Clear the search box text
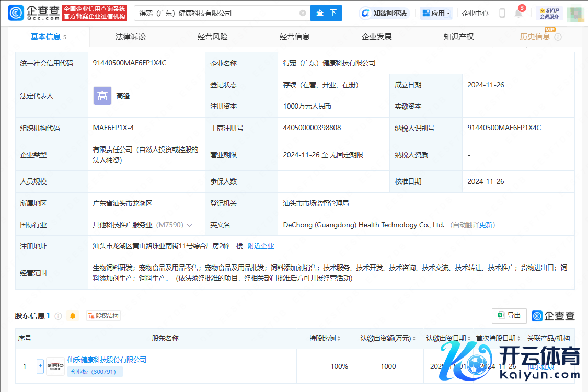Viewport: 588px width, 392px height. point(303,13)
